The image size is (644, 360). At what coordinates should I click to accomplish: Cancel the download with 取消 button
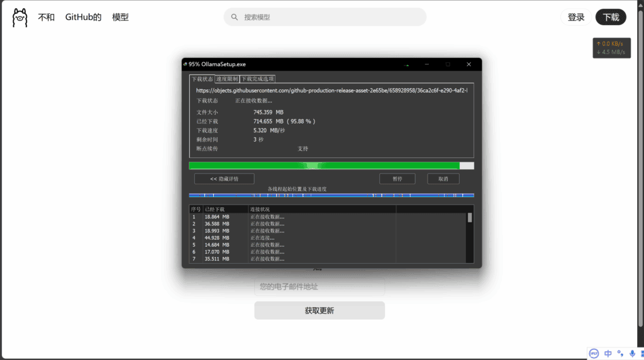point(443,179)
